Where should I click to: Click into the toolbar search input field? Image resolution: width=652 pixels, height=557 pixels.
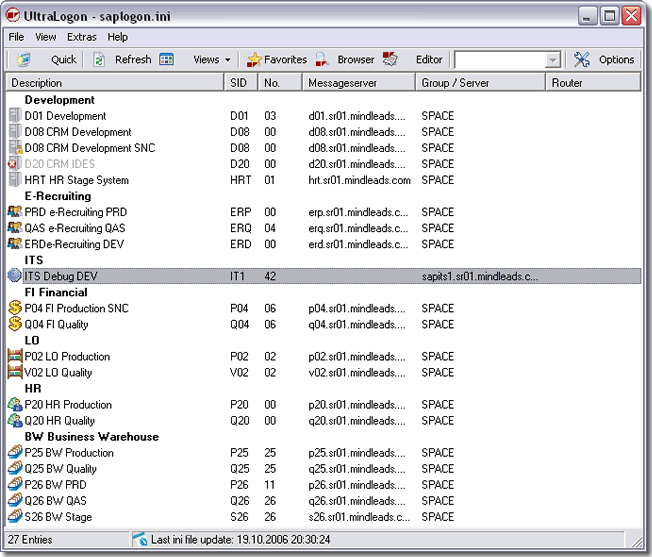(x=500, y=60)
